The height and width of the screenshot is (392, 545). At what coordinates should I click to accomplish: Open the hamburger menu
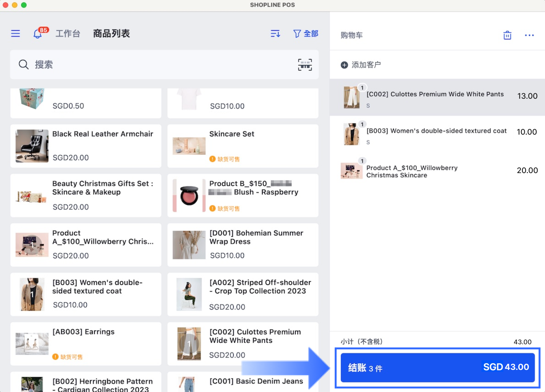(x=15, y=33)
